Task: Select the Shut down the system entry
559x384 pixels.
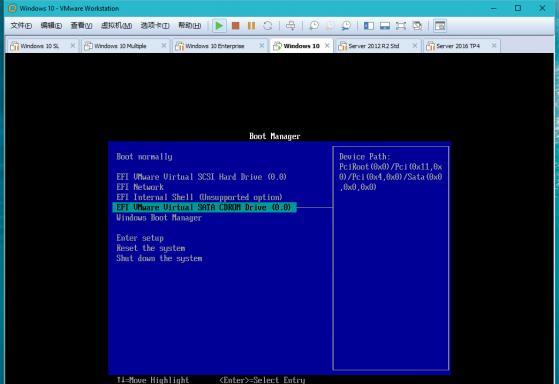Action: (159, 258)
